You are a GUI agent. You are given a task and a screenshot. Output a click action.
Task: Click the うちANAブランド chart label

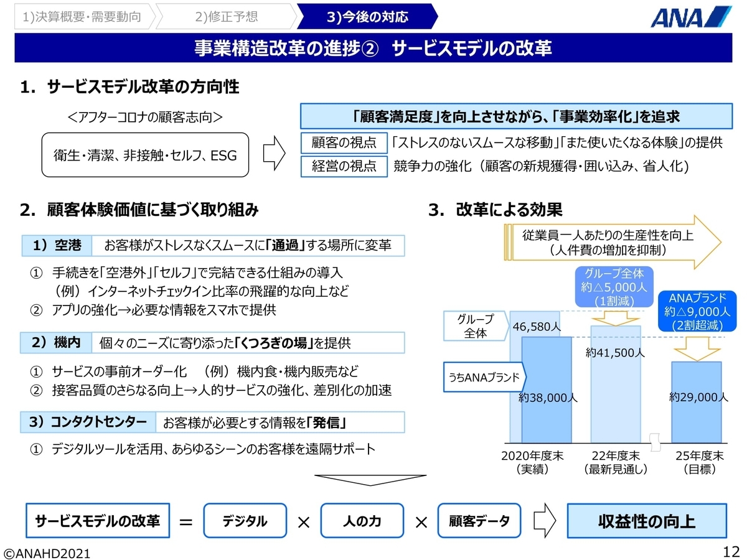485,377
